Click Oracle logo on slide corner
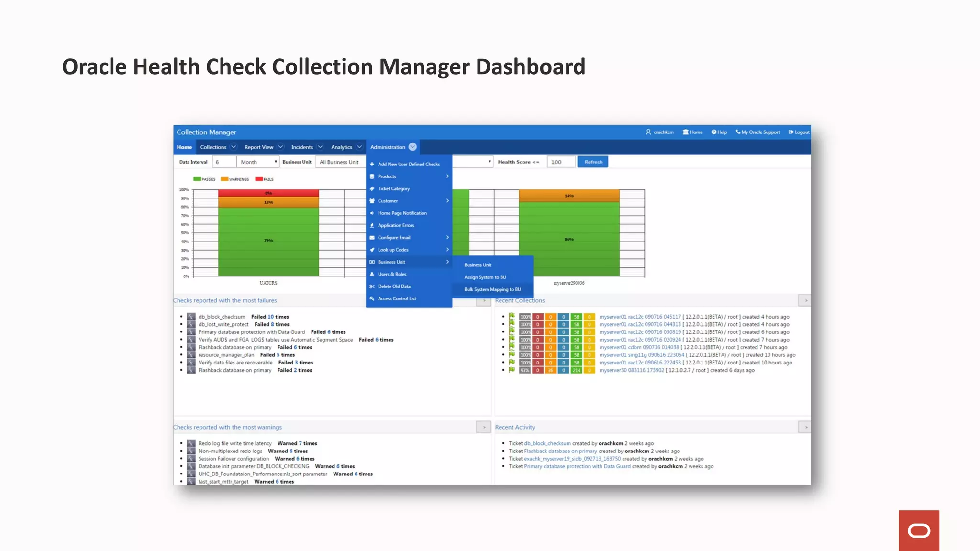 pyautogui.click(x=919, y=531)
